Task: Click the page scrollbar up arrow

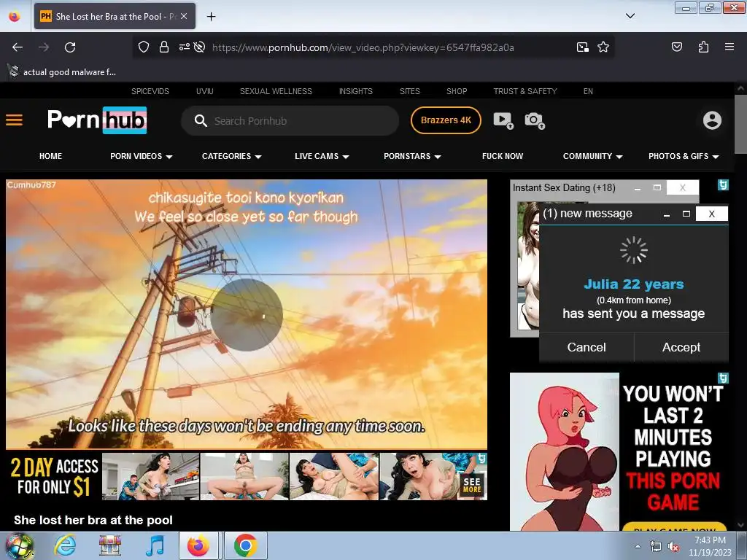Action: 740,88
